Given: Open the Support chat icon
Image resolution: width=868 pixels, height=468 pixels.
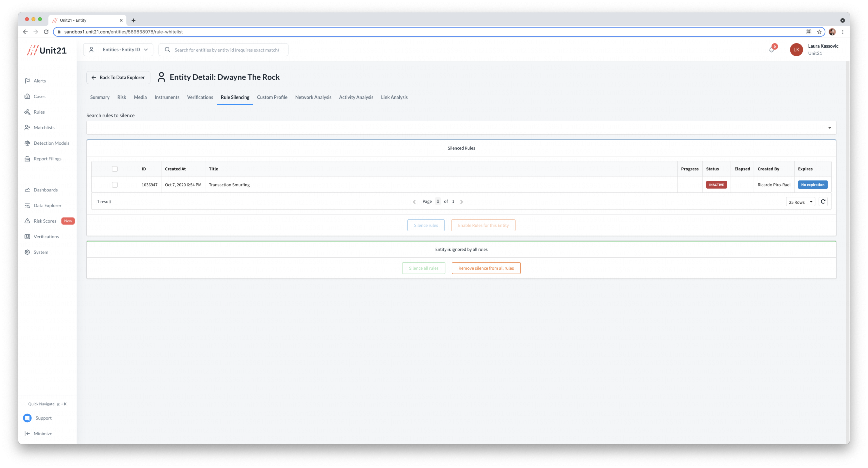Looking at the screenshot, I should (x=27, y=418).
